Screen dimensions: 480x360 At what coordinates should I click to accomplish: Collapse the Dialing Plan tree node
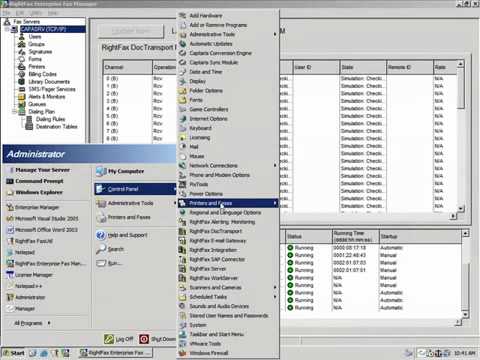(x=14, y=112)
